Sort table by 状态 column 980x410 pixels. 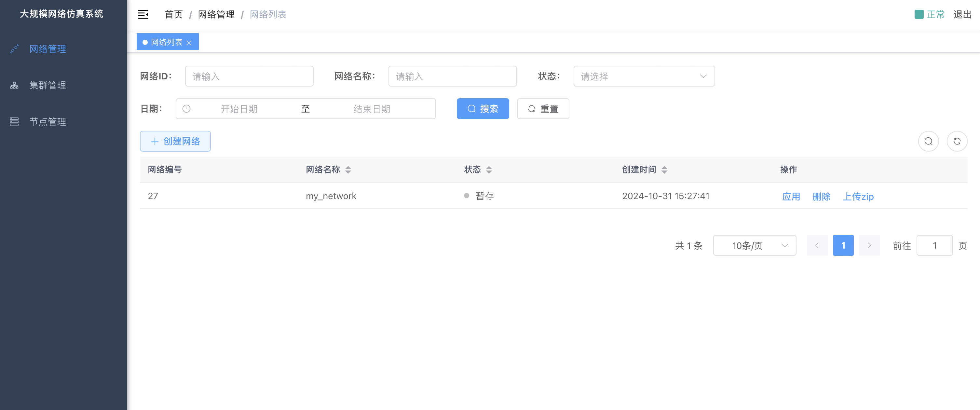tap(489, 170)
